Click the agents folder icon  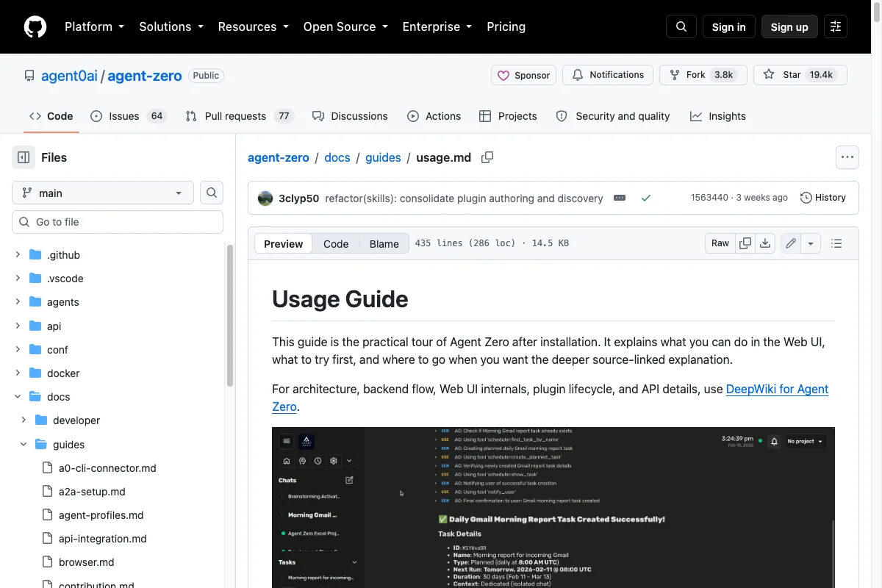click(35, 302)
